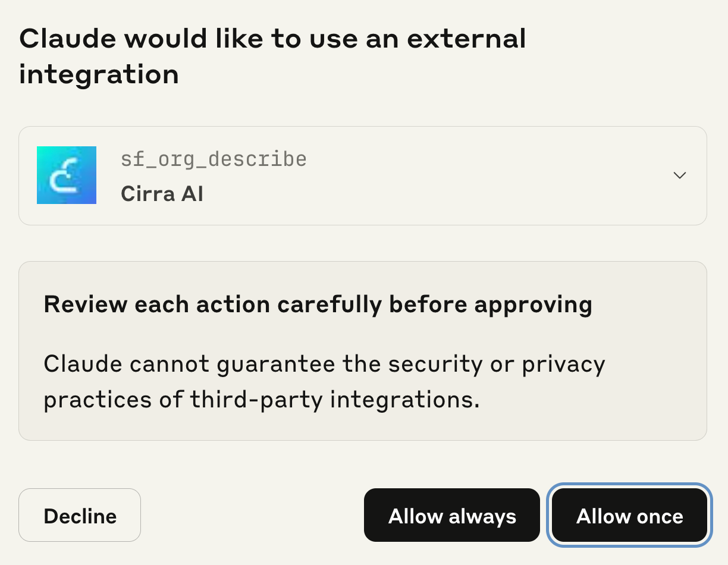
Task: Click the dialog title about external integration
Action: pos(272,56)
